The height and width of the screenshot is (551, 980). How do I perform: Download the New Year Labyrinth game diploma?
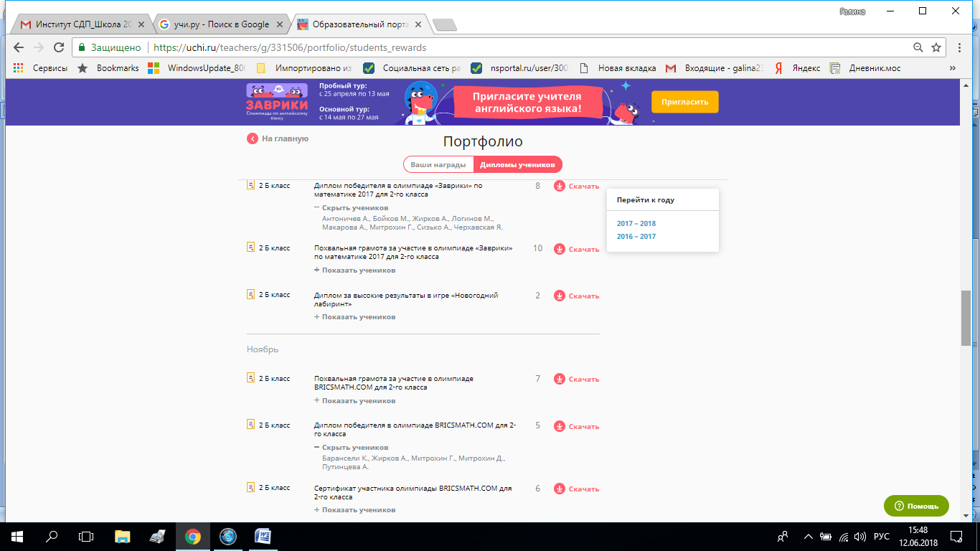coord(576,296)
